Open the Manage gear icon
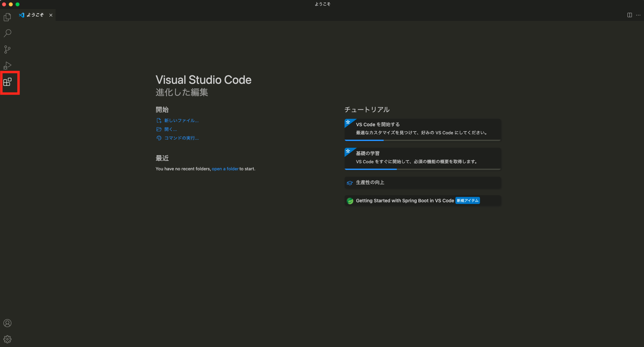 pos(7,339)
